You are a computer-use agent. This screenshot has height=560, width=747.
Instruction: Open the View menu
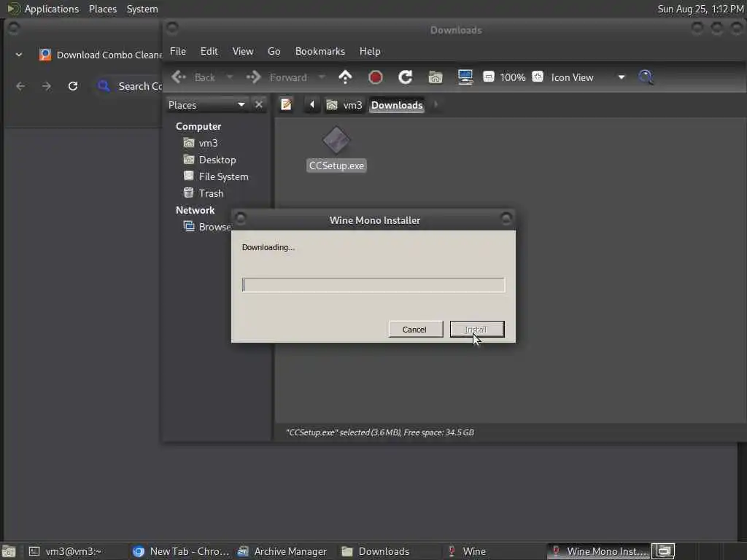(242, 52)
